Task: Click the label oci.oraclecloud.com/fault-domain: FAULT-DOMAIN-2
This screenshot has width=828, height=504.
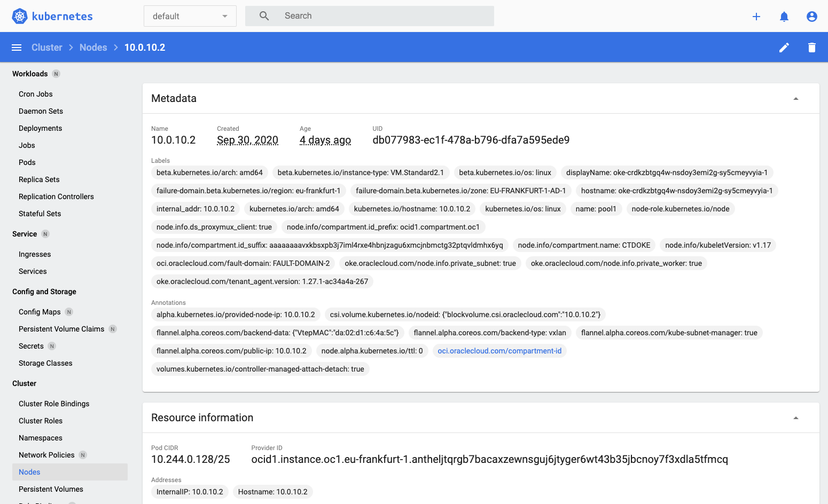Action: pyautogui.click(x=243, y=263)
